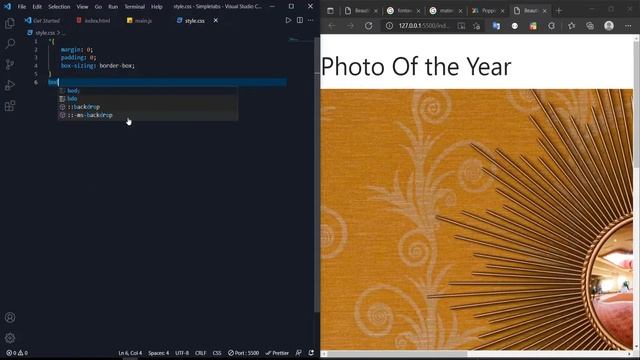Open the Search view in activity bar
Image resolution: width=640 pixels, height=360 pixels.
coord(10,44)
